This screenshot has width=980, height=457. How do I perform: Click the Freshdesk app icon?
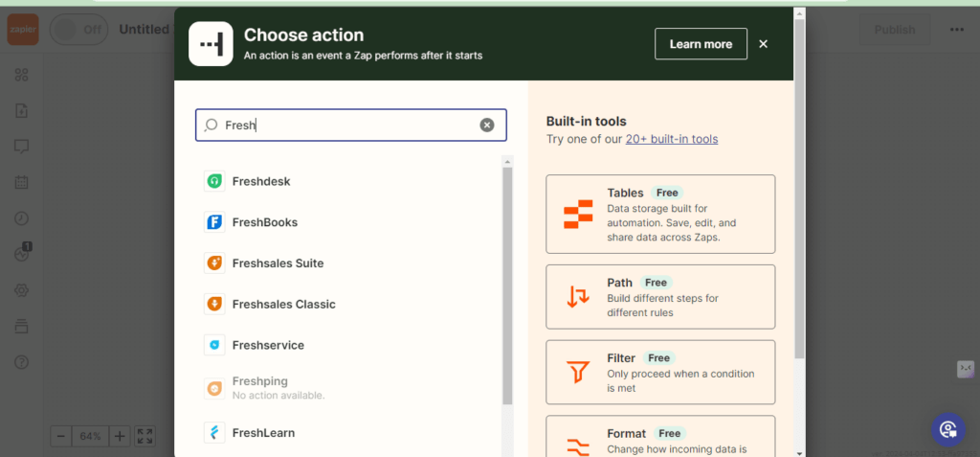point(214,181)
